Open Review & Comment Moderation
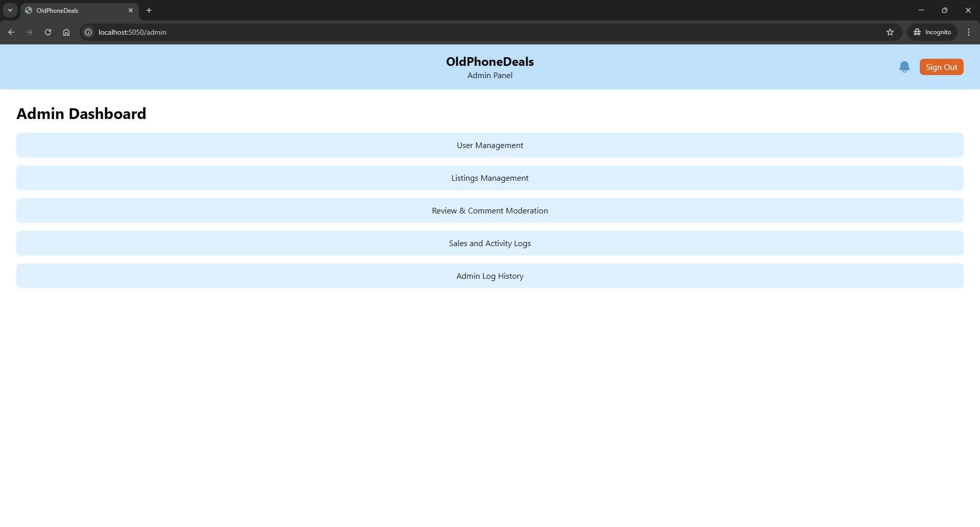 click(x=489, y=210)
